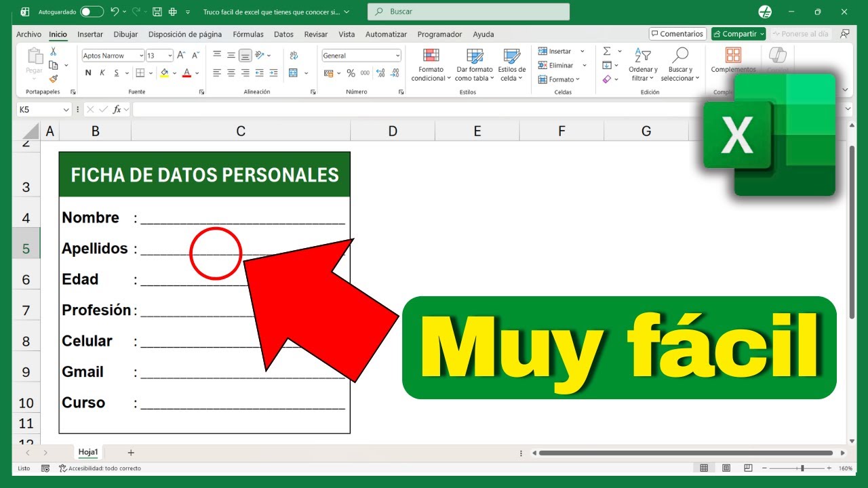Insert function with the fx icon
This screenshot has width=868, height=488.
tap(117, 109)
